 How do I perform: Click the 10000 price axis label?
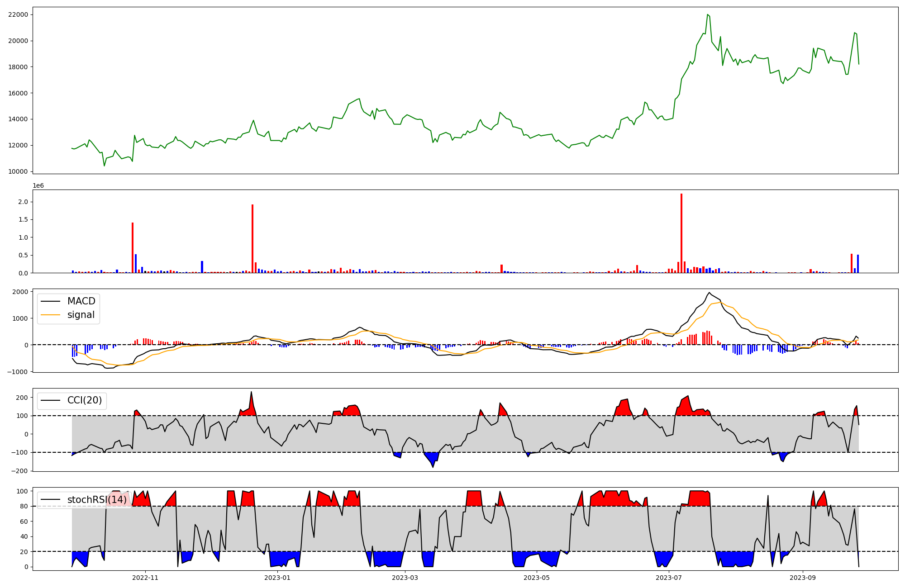(x=18, y=171)
